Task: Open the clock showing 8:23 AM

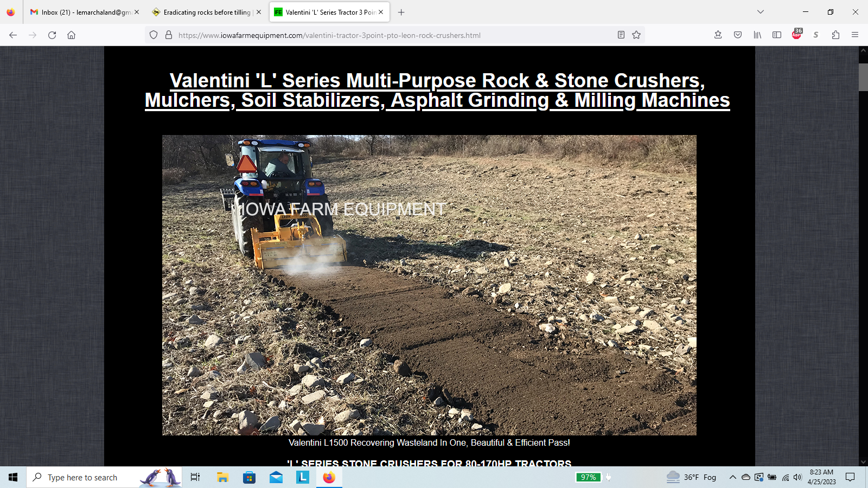Action: click(x=821, y=477)
